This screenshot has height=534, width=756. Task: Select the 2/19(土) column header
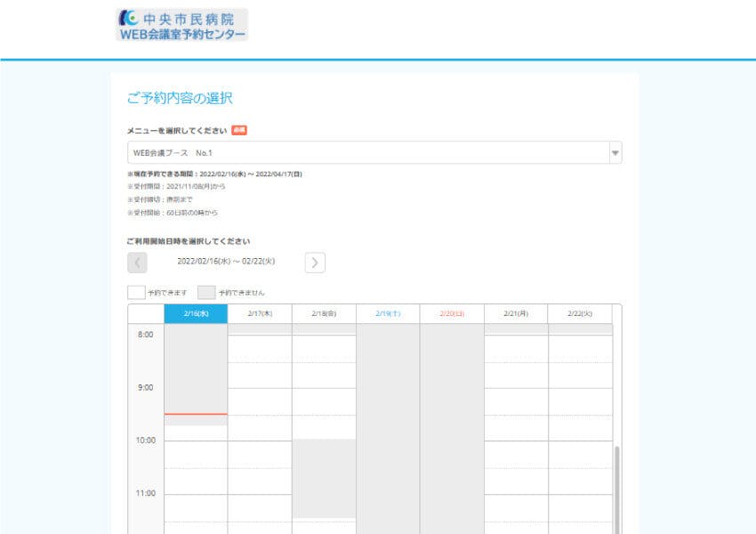coord(388,314)
